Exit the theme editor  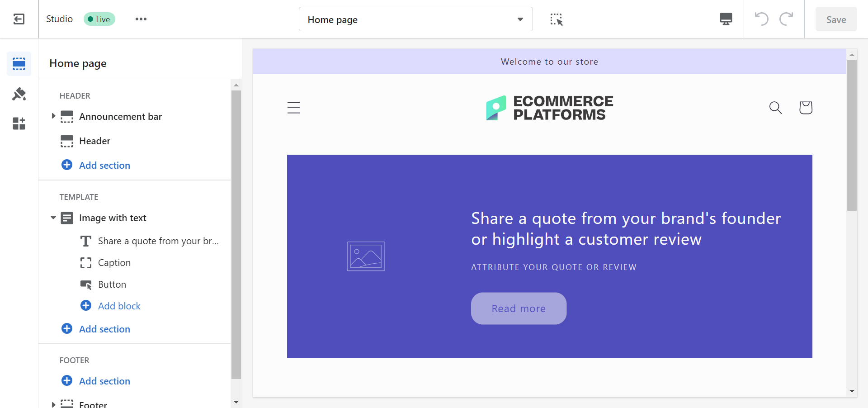[19, 19]
